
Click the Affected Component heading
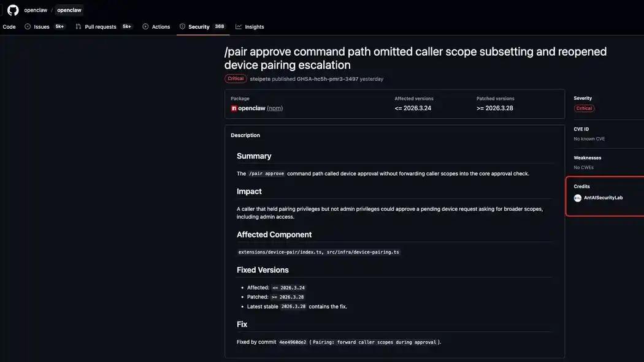[x=274, y=235]
